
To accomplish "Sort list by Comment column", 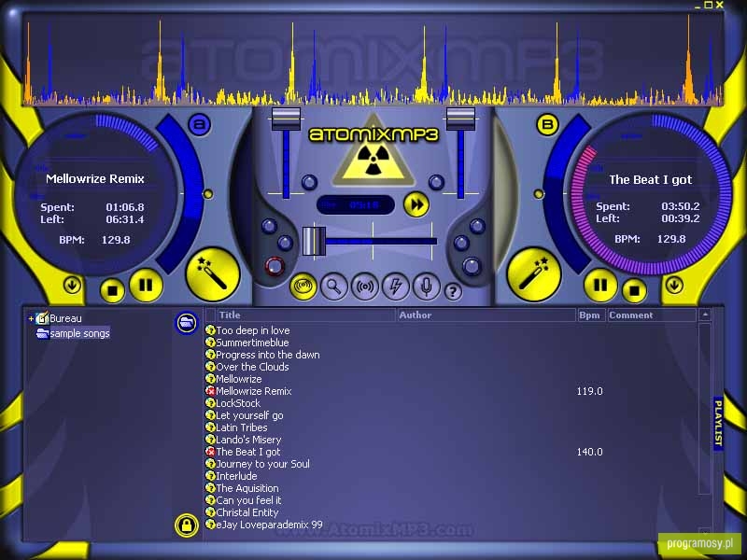I will pos(651,315).
